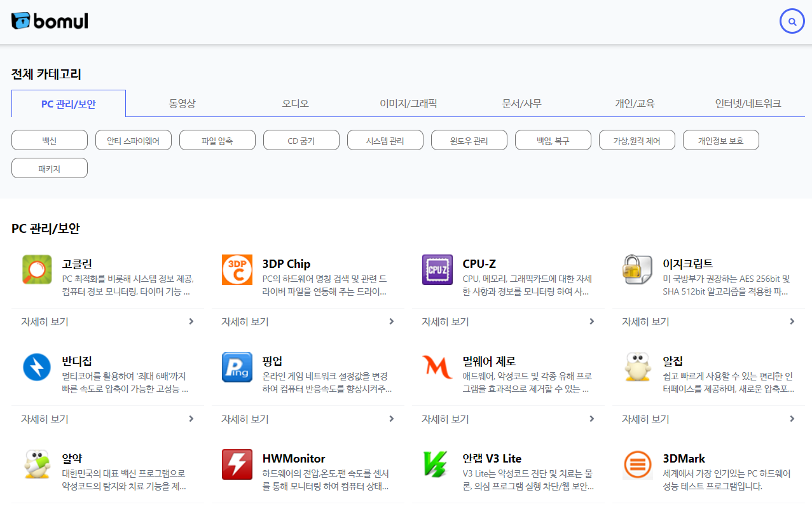Choose the 개인정보 보호 subcategory
Viewport: 812px width, 509px height.
(x=721, y=141)
